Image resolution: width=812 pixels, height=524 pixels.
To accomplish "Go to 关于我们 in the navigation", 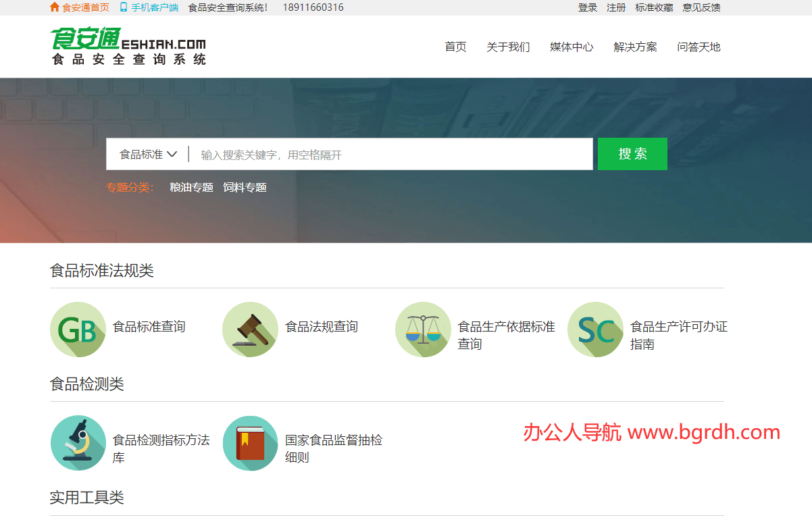I will (508, 47).
